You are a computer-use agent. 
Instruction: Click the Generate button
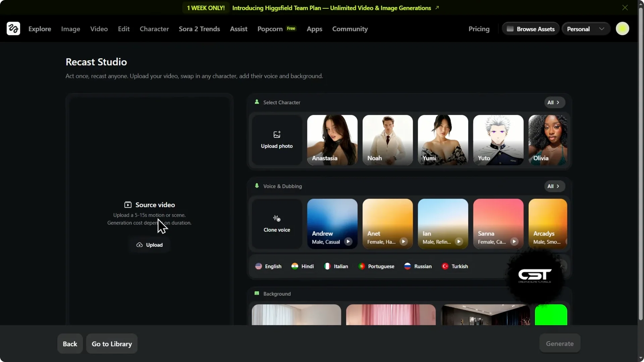point(559,343)
